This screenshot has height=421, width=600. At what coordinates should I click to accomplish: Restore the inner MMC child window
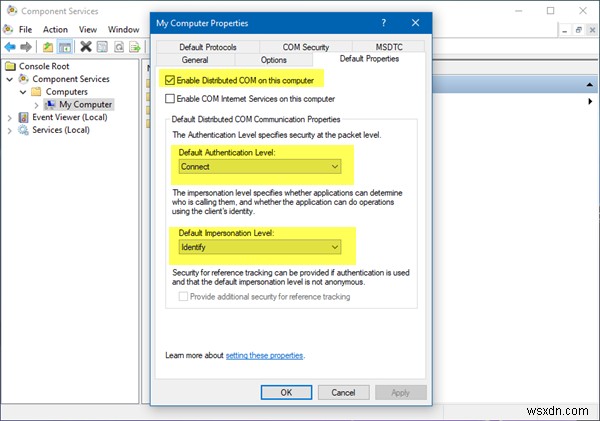(x=579, y=30)
